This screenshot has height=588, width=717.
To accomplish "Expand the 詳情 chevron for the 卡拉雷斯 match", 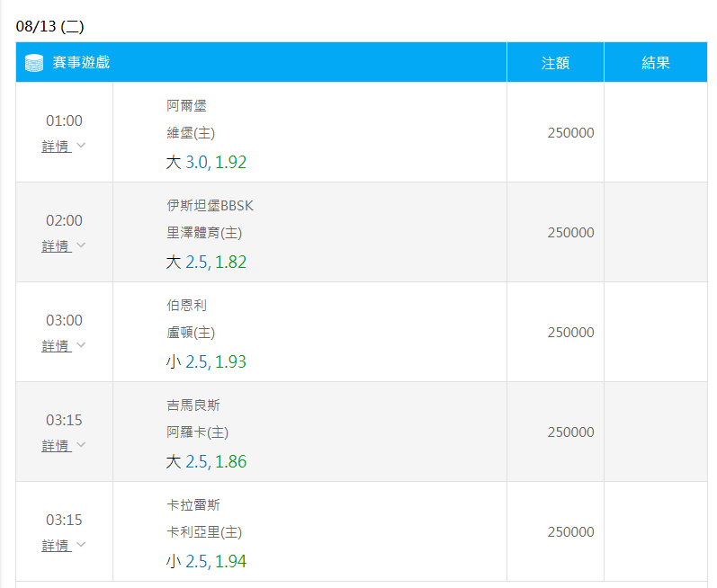I will coord(81,544).
